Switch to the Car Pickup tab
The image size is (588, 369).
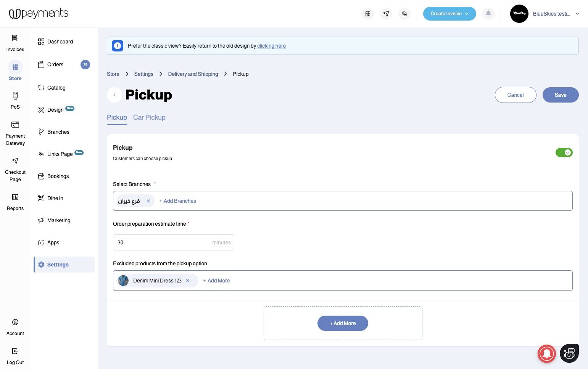149,117
